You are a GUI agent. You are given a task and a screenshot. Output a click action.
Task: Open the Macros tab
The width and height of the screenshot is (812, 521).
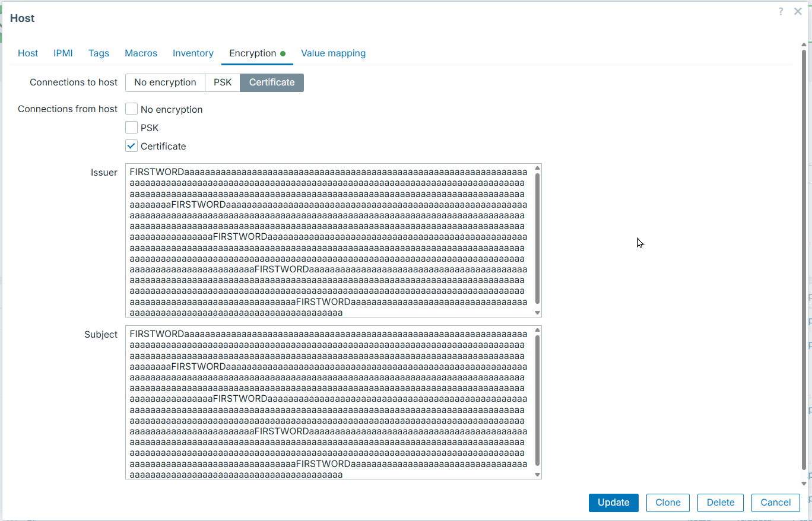pos(141,53)
